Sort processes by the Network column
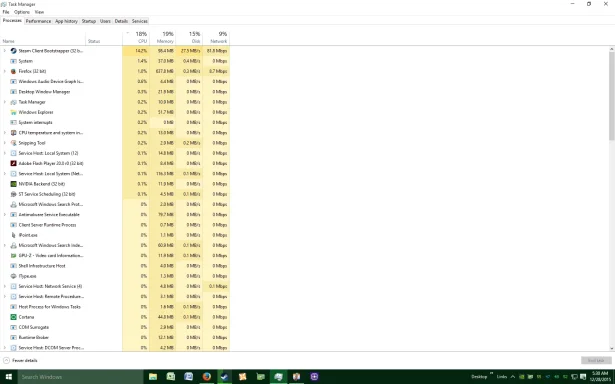The height and width of the screenshot is (384, 615). [216, 38]
